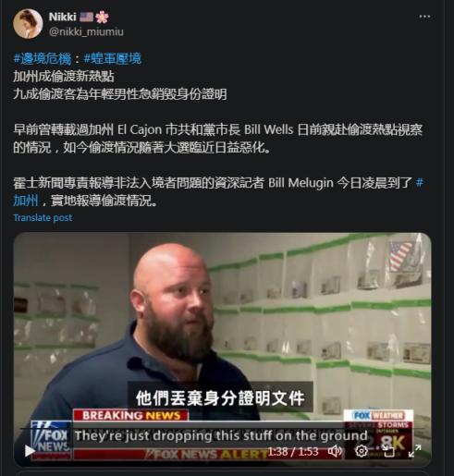
Task: Enable picture-in-picture mode for the video
Action: point(388,451)
